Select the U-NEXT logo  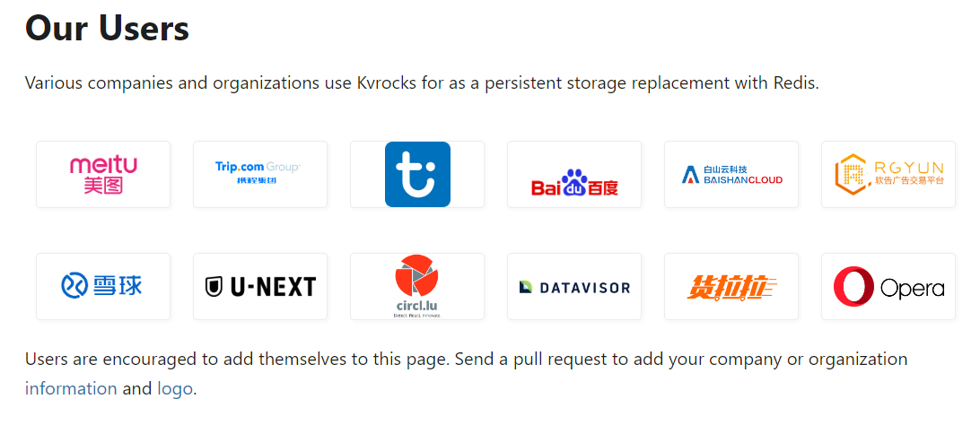[260, 286]
